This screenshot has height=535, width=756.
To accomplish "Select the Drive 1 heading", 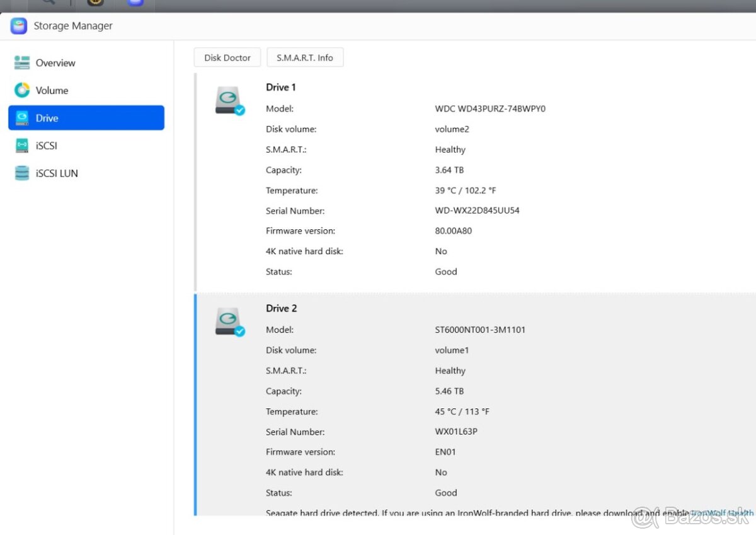I will 281,88.
